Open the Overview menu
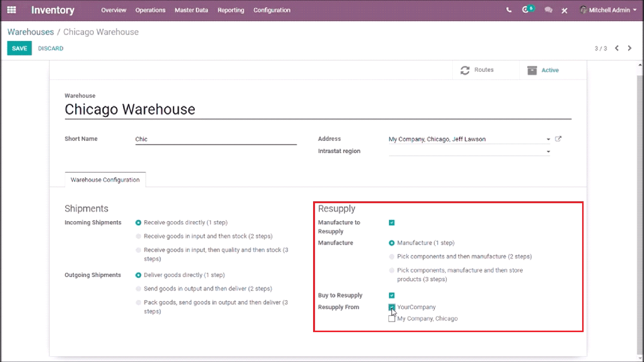The image size is (644, 362). (114, 10)
